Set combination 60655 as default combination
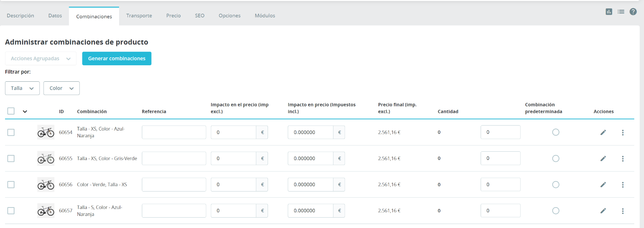 click(x=556, y=158)
